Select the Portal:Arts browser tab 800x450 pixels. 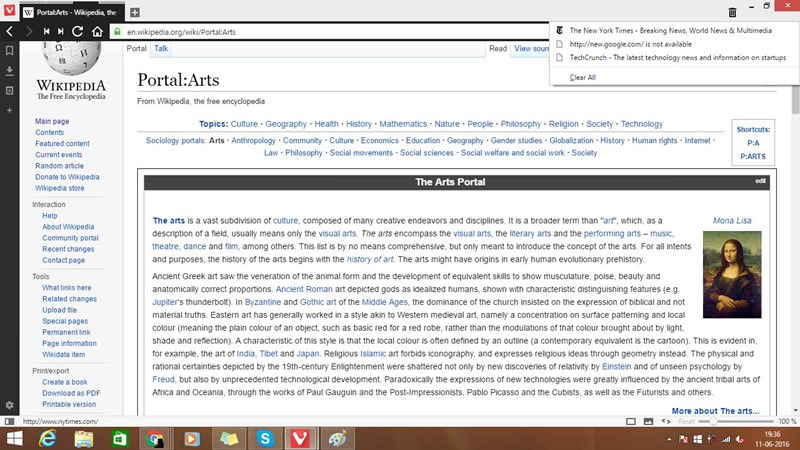[71, 12]
